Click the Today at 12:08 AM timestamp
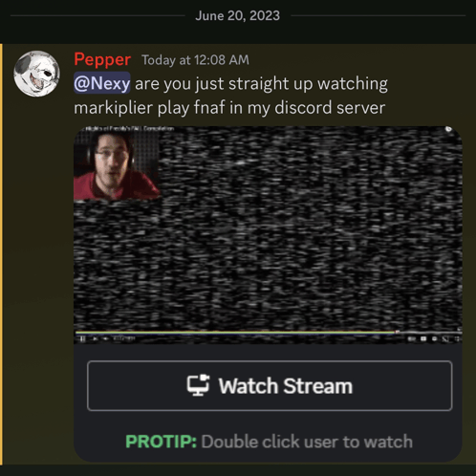 (195, 60)
